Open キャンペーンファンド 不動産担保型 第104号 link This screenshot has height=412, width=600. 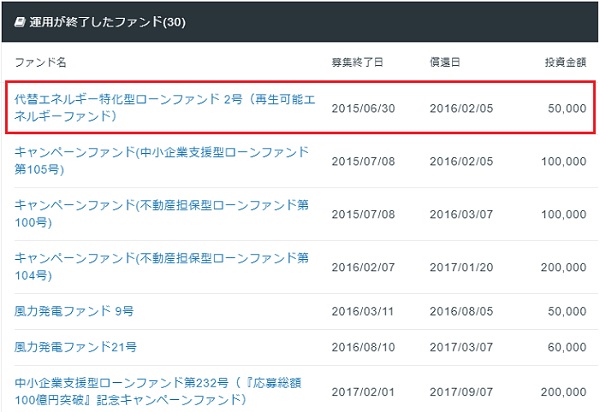tap(160, 266)
